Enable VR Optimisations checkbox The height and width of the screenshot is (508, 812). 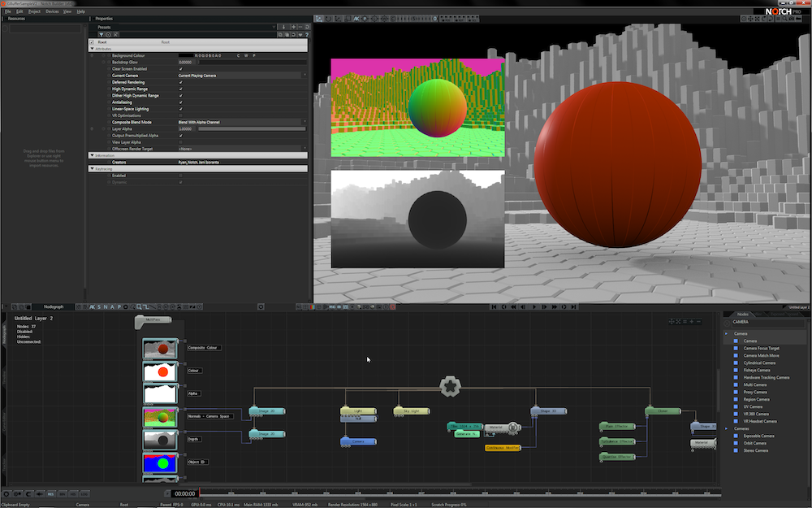(x=179, y=115)
